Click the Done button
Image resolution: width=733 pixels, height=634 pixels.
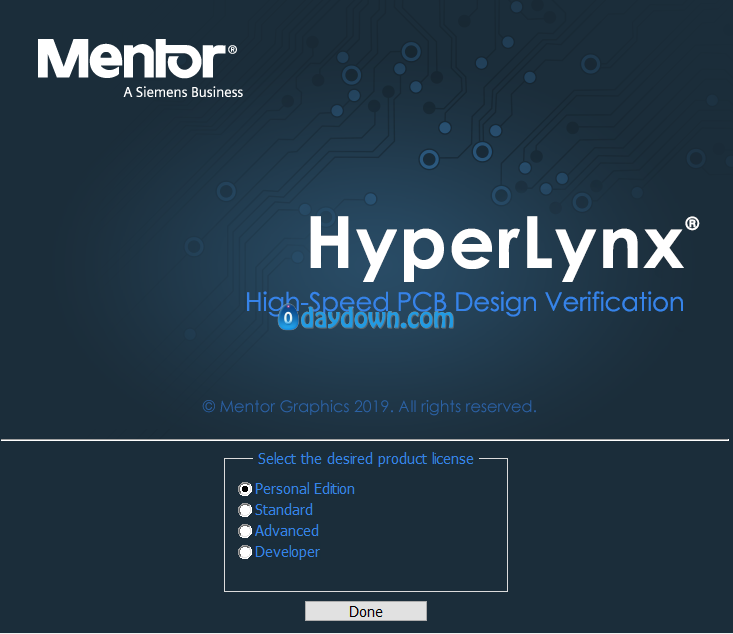366,611
